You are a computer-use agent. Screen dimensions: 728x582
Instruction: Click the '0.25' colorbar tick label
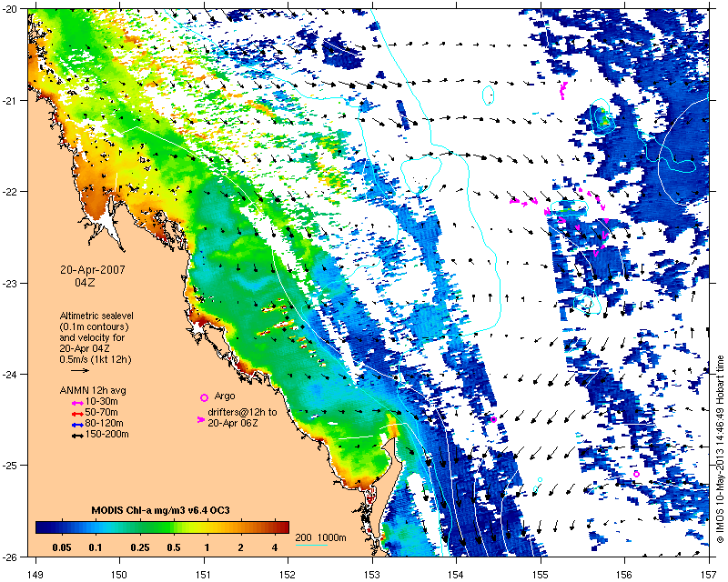140,547
